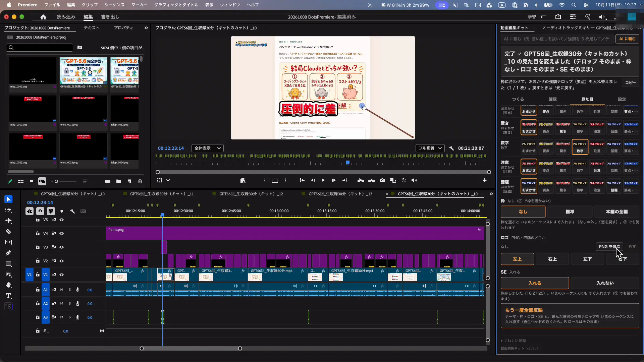Viewport: 644px width, 362px height.
Task: Switch to 書き出し workspace tab
Action: tap(110, 17)
